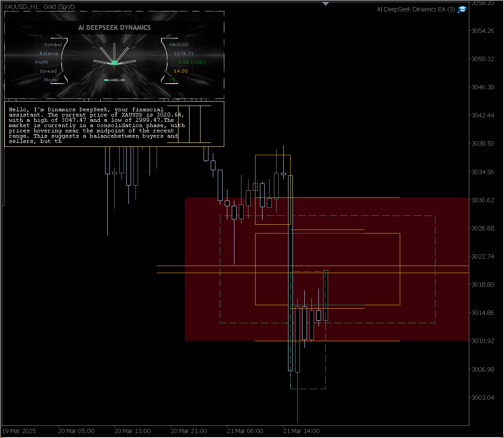Click the 3006.98 price scale label
The width and height of the screenshot is (504, 438).
pos(483,369)
